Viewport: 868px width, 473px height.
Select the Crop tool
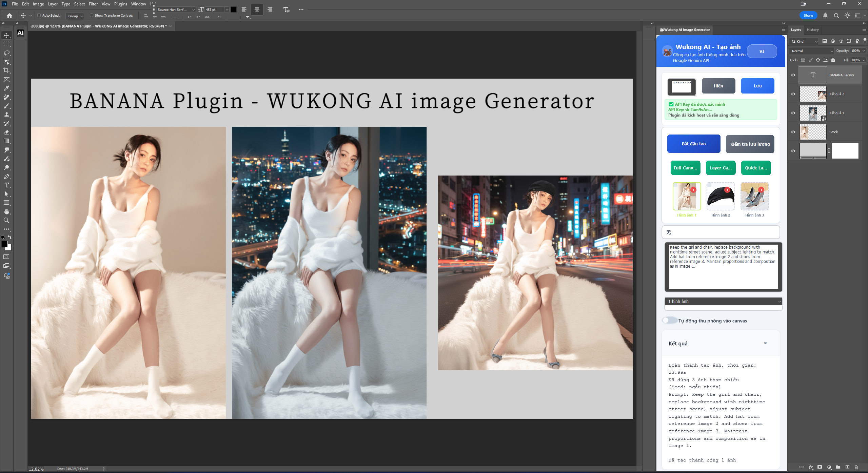[x=6, y=70]
